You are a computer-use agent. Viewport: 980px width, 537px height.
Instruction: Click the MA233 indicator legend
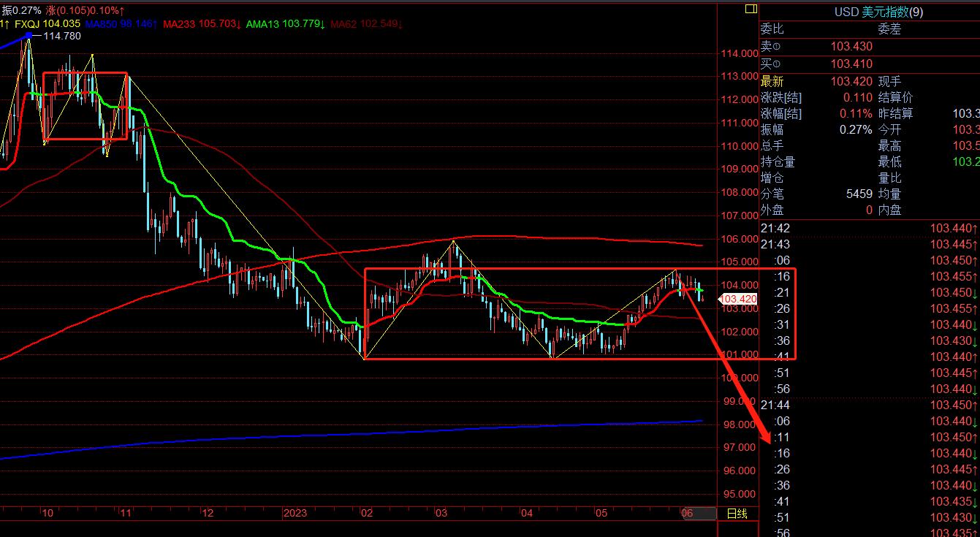(202, 24)
